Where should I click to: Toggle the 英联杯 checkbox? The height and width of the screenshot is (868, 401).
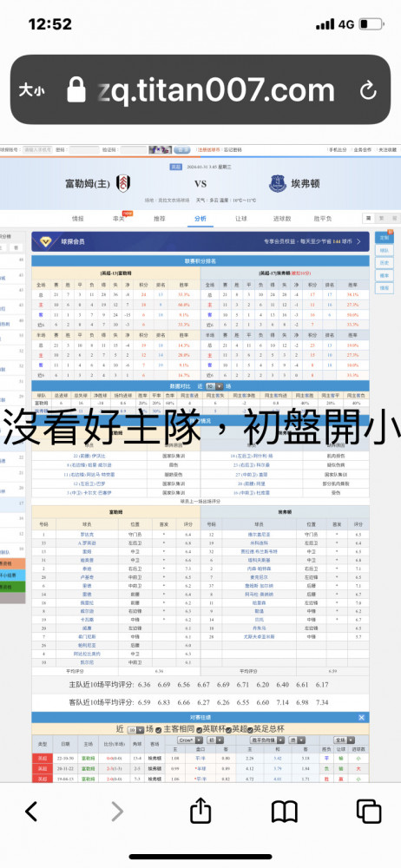coord(198,730)
